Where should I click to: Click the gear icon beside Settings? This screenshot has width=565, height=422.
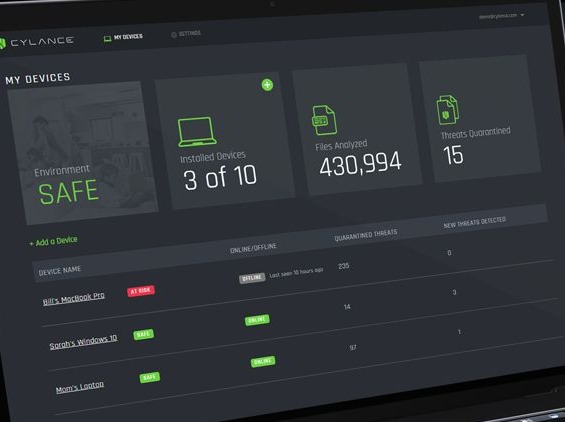coord(174,35)
